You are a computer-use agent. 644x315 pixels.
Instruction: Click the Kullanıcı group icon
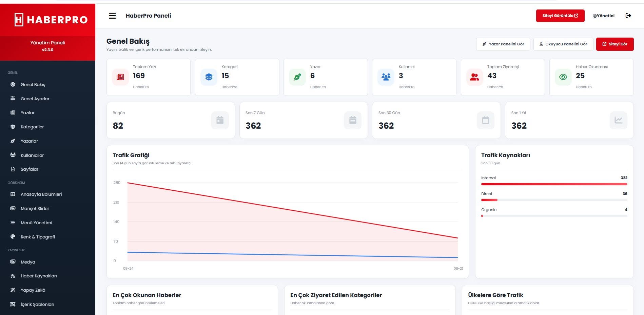coord(386,77)
